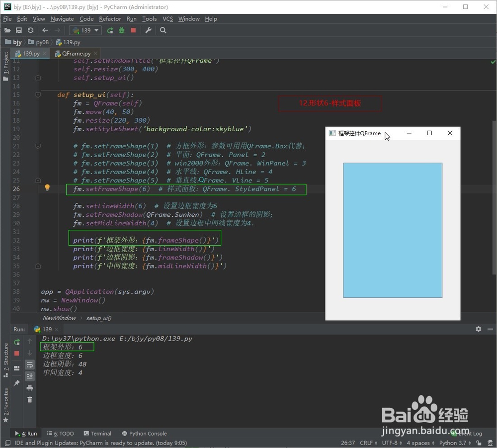
Task: Toggle the Project tool window sidebar
Action: 5,66
